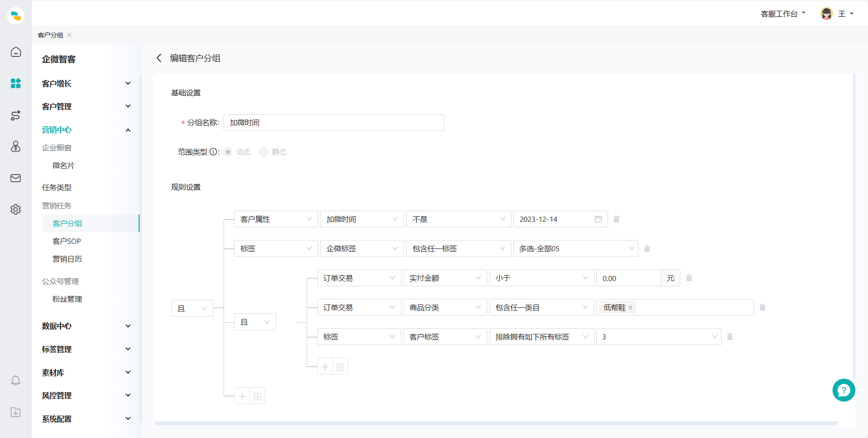Open the mail envelope icon in left rail
The width and height of the screenshot is (868, 438).
16,178
